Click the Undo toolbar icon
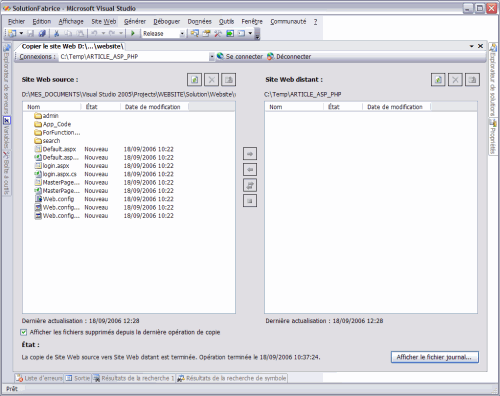Image resolution: width=500 pixels, height=396 pixels. point(94,33)
